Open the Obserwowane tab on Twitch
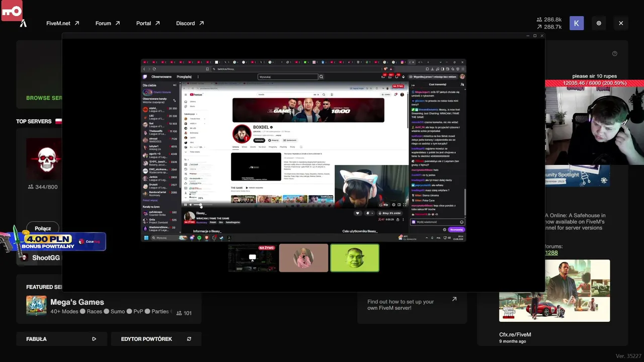 click(162, 77)
